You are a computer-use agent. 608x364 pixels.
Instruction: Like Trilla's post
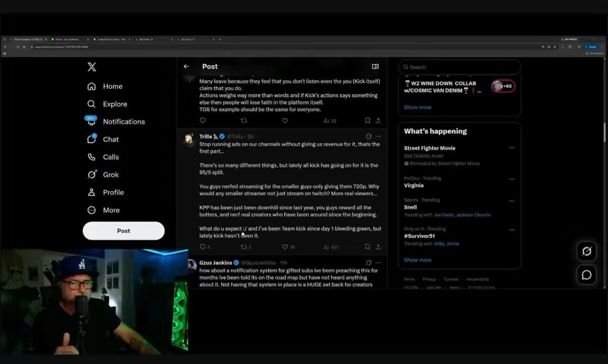285,247
